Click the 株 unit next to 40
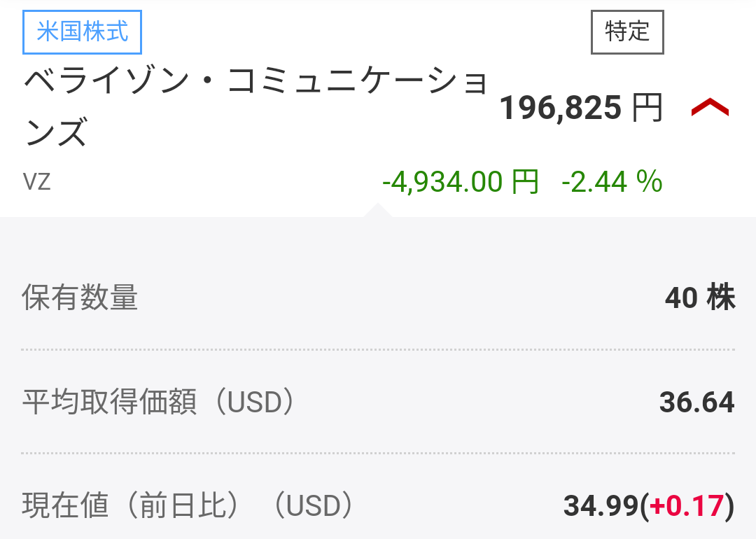756x539 pixels. click(720, 298)
